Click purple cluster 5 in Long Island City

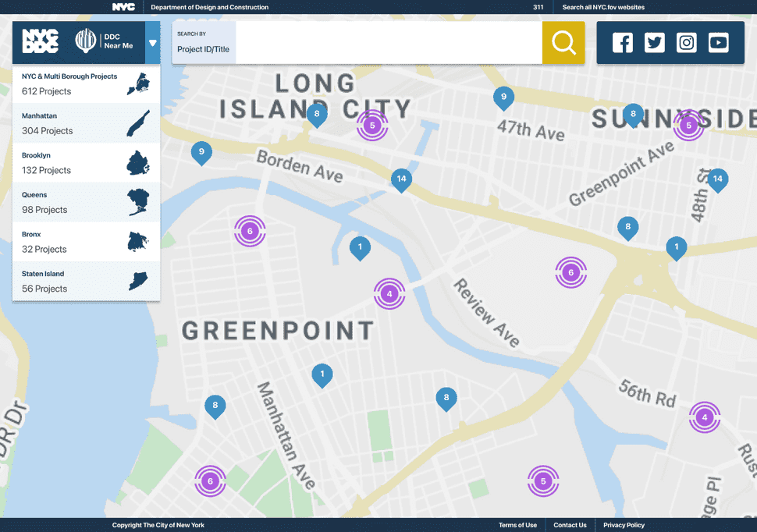[372, 126]
